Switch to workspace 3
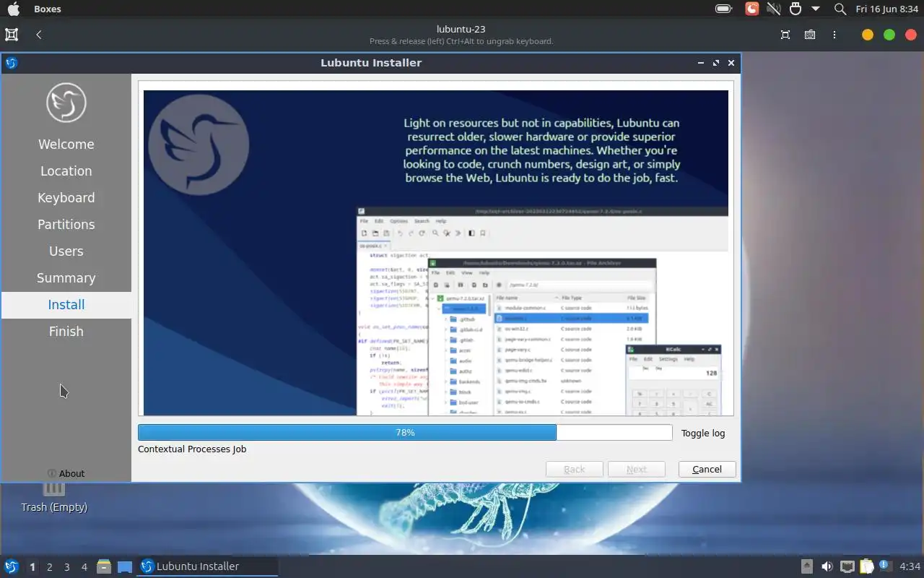This screenshot has height=578, width=924. pos(67,567)
